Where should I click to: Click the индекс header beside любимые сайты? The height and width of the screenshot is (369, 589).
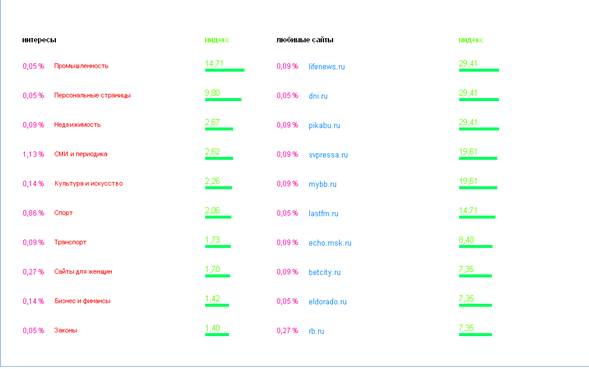click(470, 40)
